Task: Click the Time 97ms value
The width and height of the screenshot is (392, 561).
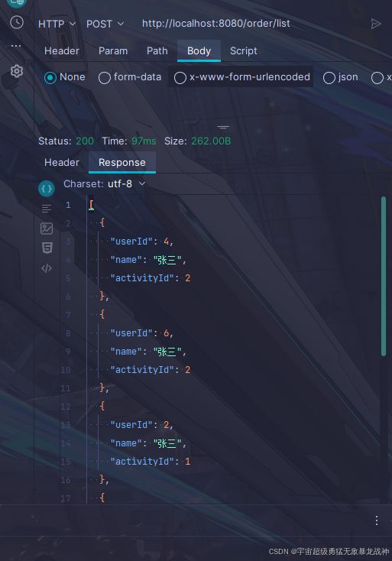Action: click(x=144, y=141)
